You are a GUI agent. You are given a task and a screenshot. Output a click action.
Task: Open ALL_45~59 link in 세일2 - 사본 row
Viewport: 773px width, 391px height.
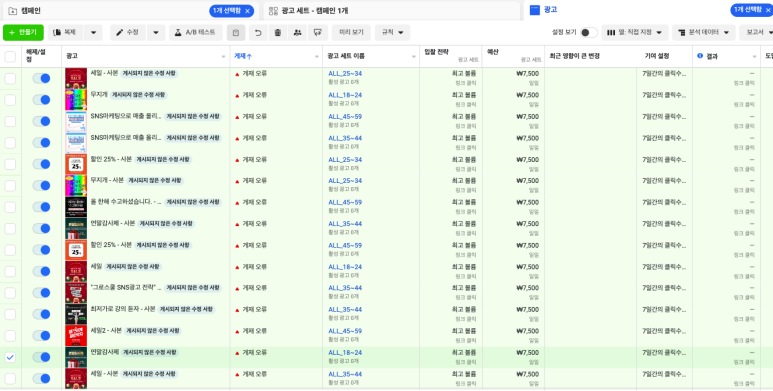pos(345,331)
